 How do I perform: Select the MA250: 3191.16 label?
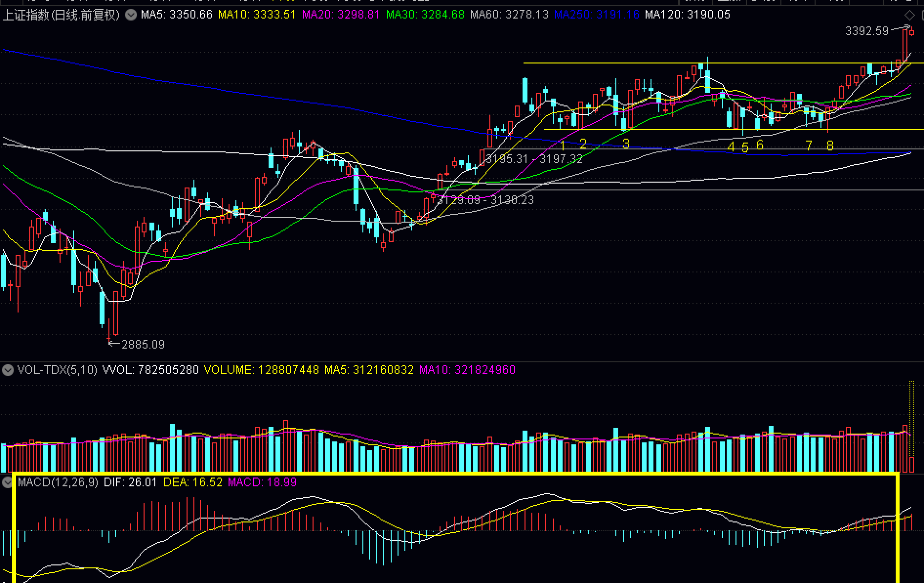[596, 15]
